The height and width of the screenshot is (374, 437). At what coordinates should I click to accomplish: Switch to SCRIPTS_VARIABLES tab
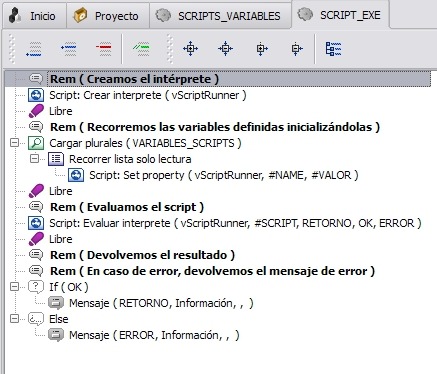coord(221,16)
